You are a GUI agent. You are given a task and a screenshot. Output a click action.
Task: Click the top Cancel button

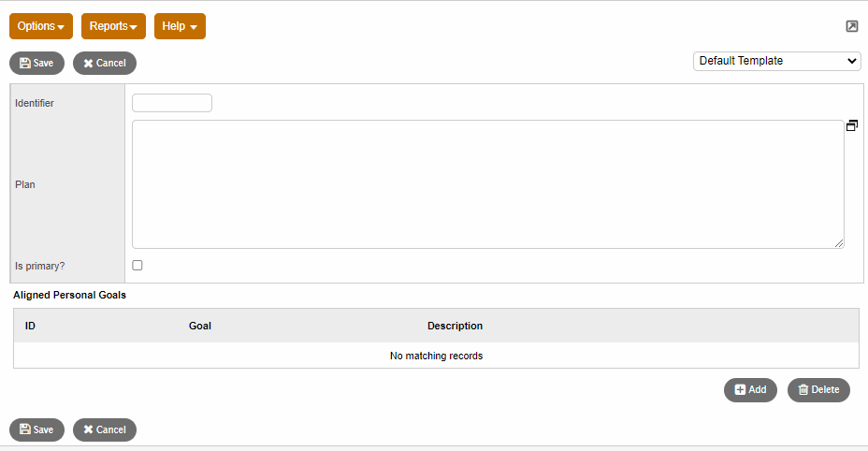(x=105, y=63)
